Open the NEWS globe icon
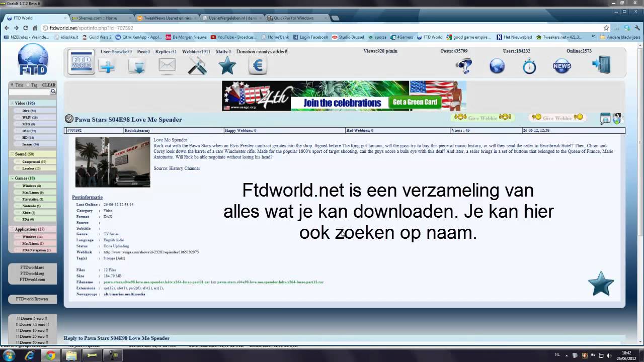This screenshot has width=644, height=362. coord(562,66)
